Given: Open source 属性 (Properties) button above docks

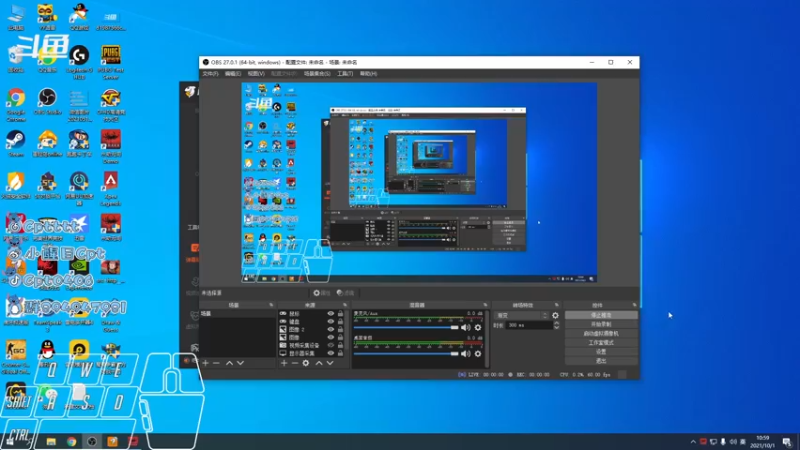Looking at the screenshot, I should 321,293.
